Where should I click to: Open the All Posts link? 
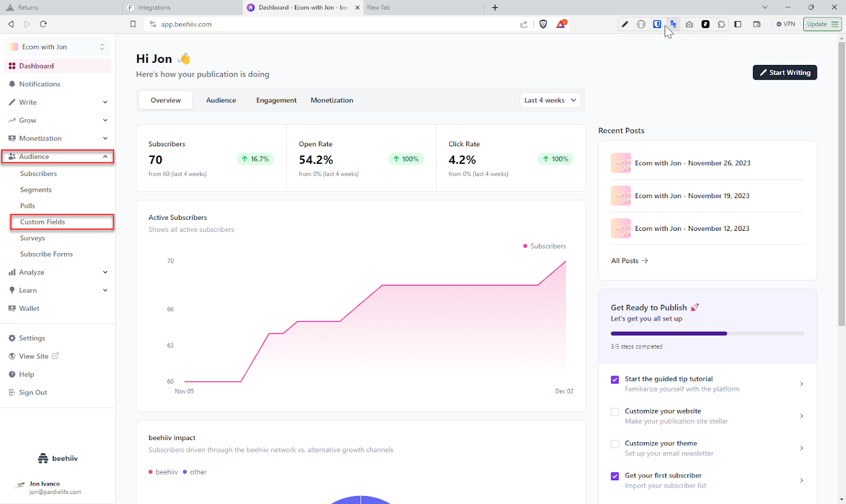click(630, 260)
